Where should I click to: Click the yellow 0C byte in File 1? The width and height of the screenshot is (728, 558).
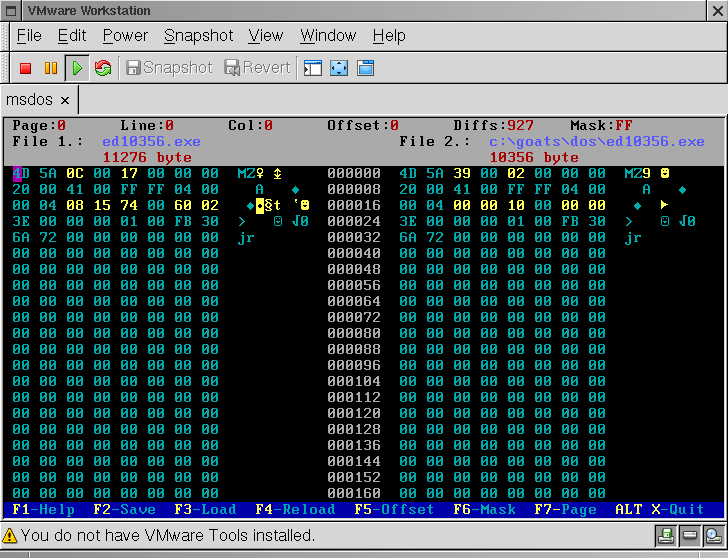tap(75, 174)
